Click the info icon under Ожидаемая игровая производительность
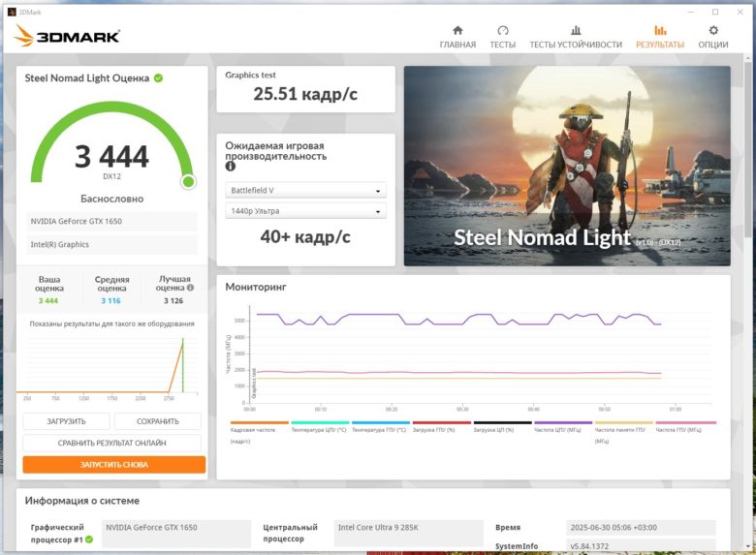The image size is (756, 555). pos(231,167)
